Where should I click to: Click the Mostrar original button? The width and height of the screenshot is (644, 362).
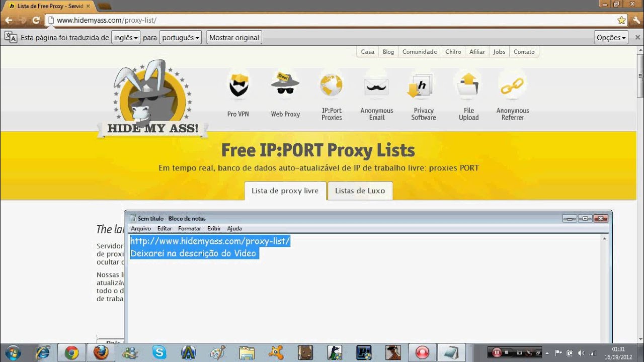coord(234,38)
